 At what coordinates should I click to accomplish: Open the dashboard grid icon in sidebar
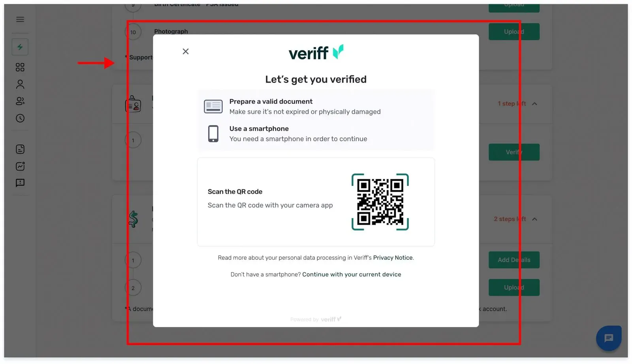[x=20, y=68]
